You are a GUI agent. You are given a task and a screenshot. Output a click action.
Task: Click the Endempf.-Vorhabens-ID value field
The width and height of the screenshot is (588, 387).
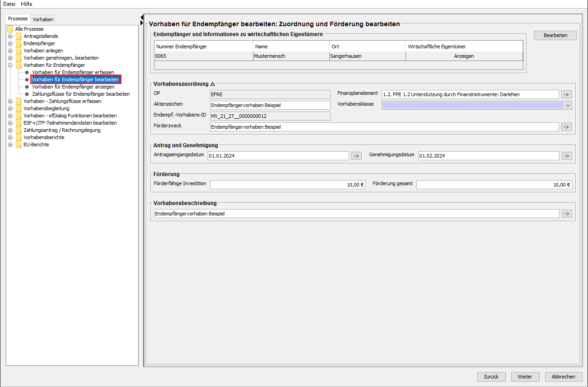(270, 116)
